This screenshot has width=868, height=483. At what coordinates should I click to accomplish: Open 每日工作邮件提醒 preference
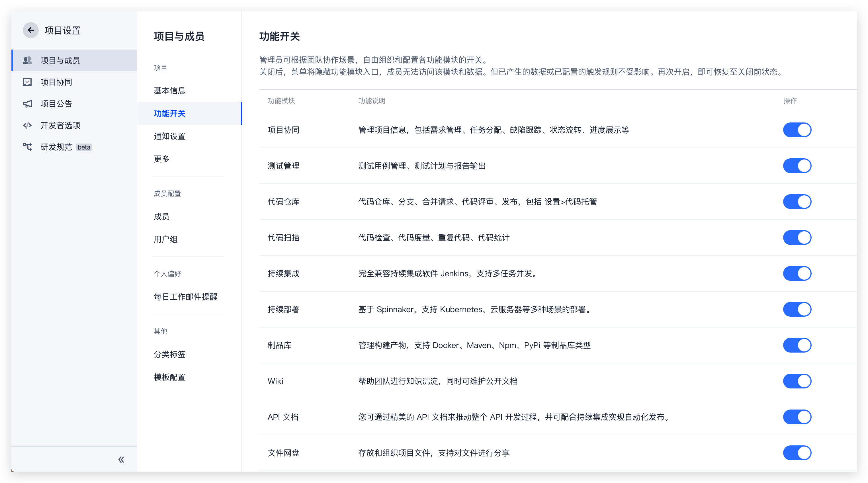coord(185,297)
